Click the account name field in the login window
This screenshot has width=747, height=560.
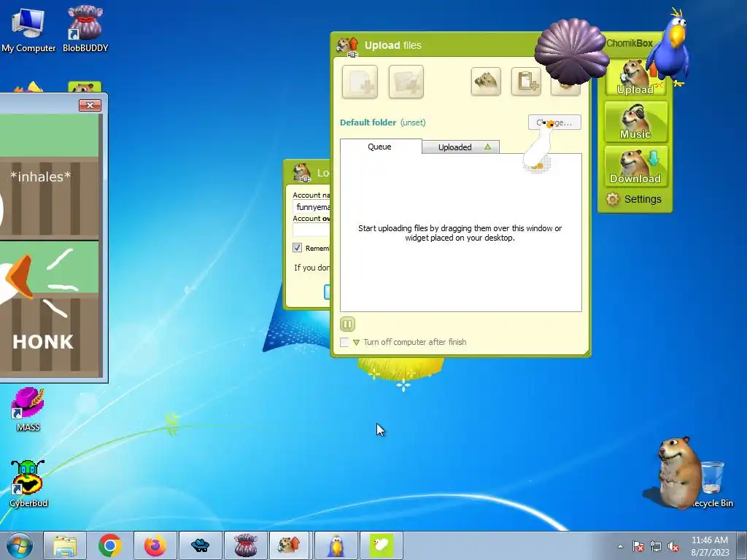pos(312,206)
